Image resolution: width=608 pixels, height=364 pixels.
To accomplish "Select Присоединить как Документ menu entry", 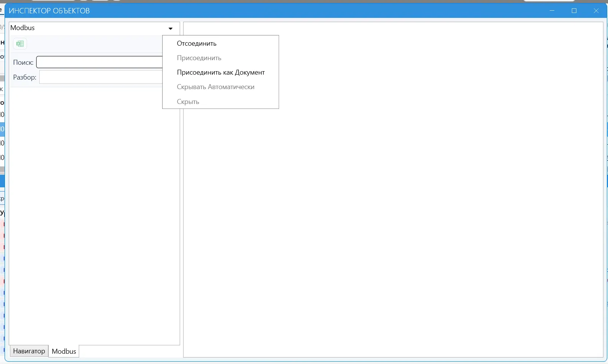I will pyautogui.click(x=220, y=72).
